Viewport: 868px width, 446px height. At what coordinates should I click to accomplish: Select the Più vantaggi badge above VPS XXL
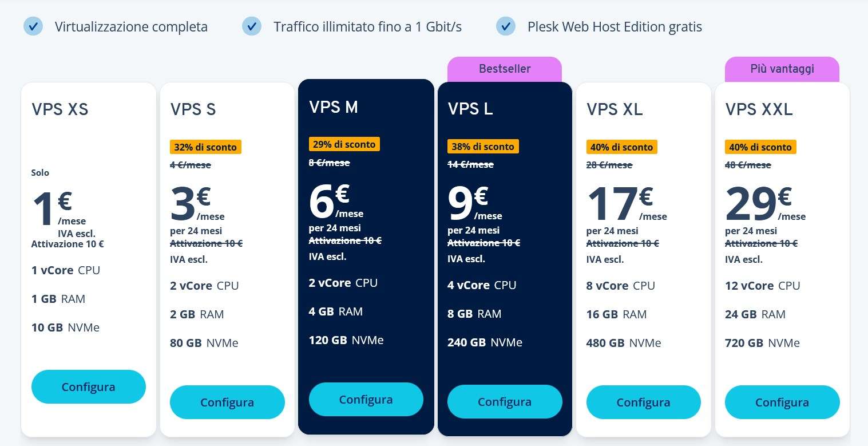click(x=782, y=69)
